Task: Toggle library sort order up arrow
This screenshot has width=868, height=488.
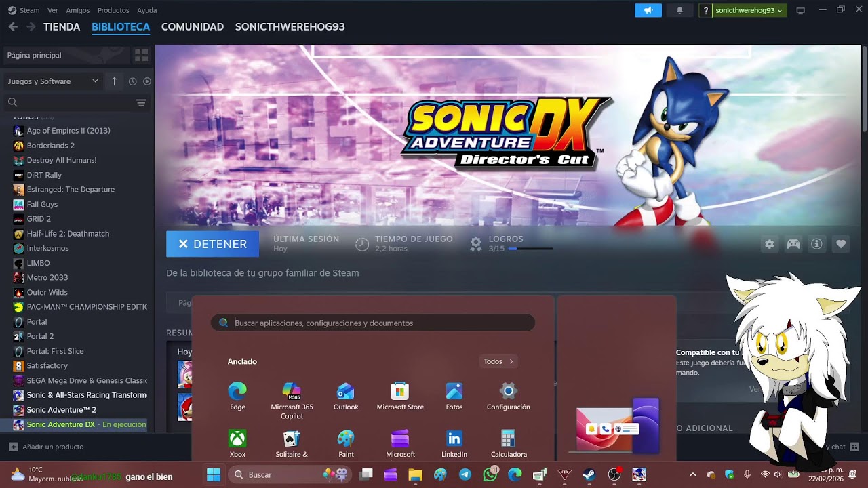Action: pos(114,81)
